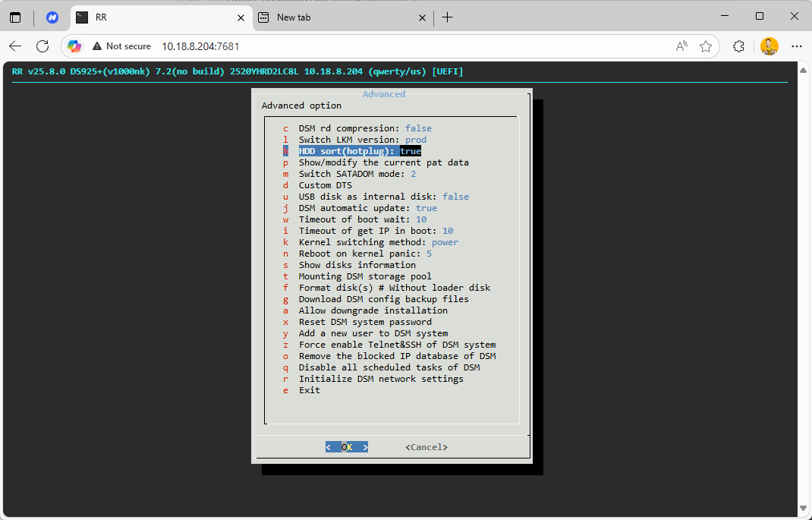Click the RR version header text
Screen dimensions: 812x520
pos(238,71)
